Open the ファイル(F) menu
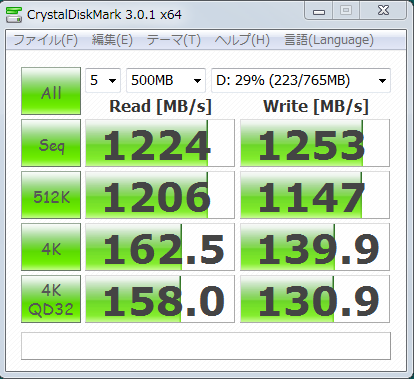The width and height of the screenshot is (414, 379). [x=45, y=40]
